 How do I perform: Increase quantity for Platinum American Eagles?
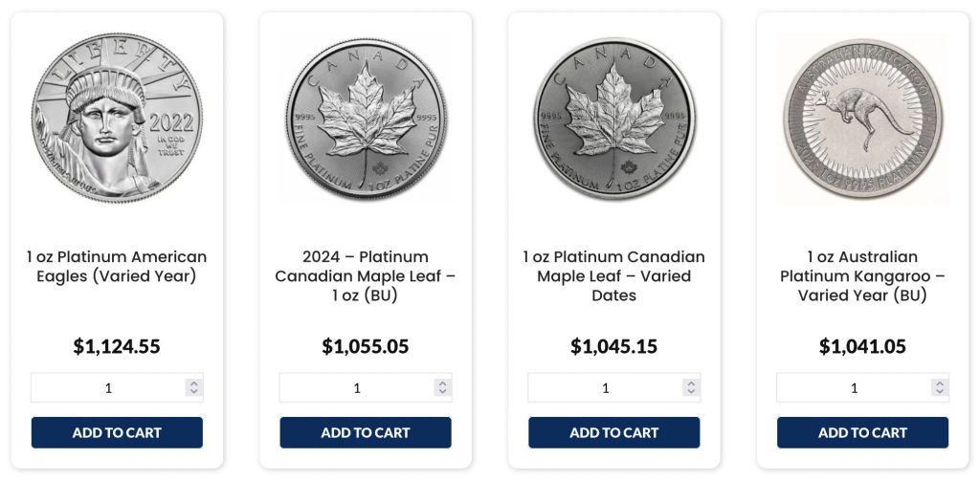193,383
